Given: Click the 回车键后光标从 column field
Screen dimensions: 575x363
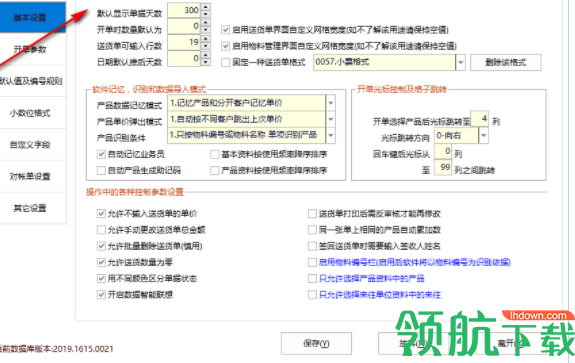Looking at the screenshot, I should 443,151.
